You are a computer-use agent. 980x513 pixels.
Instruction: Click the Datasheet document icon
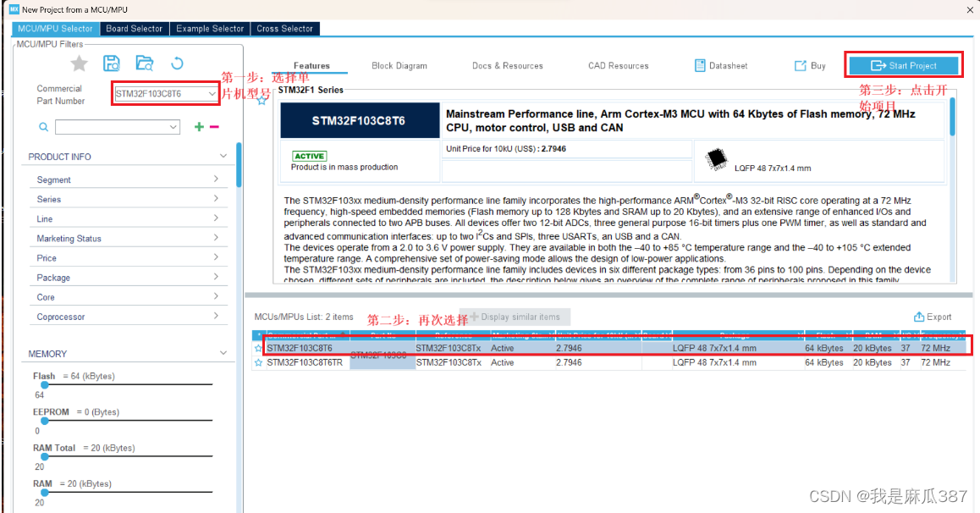coord(700,66)
